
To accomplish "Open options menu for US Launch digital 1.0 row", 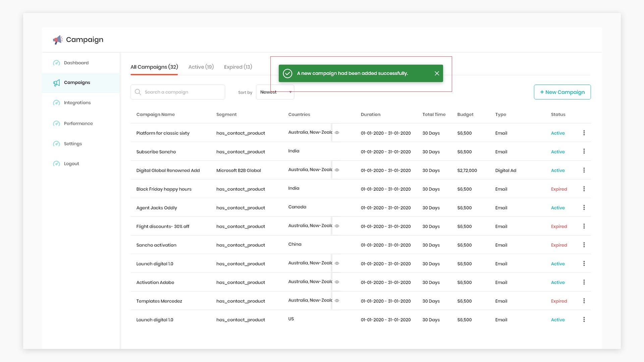I will [x=584, y=320].
